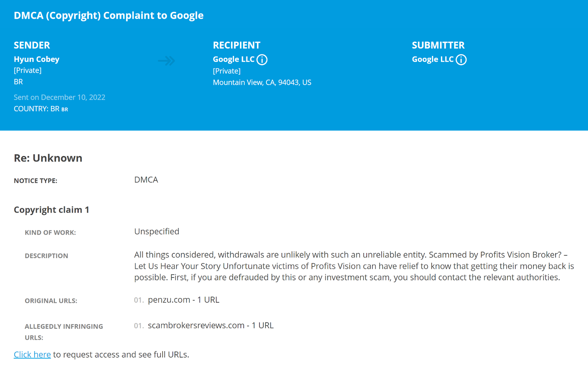Select the penzu.com original URL entry
The image size is (588, 367).
point(183,300)
